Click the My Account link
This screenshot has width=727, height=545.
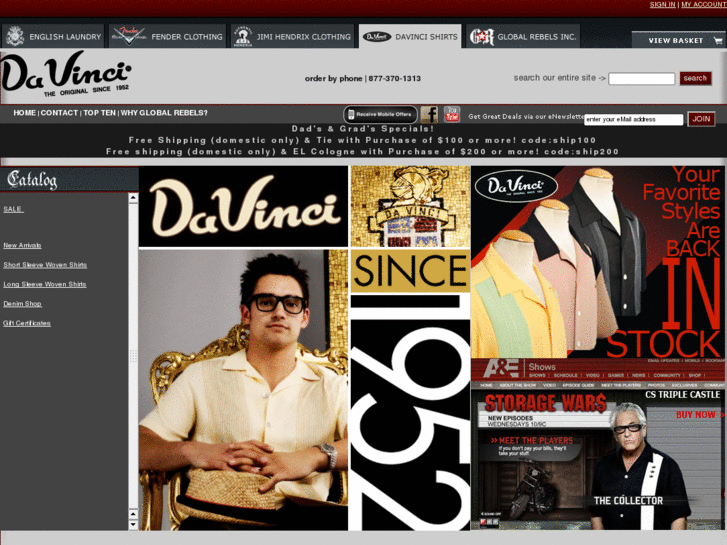[x=703, y=5]
